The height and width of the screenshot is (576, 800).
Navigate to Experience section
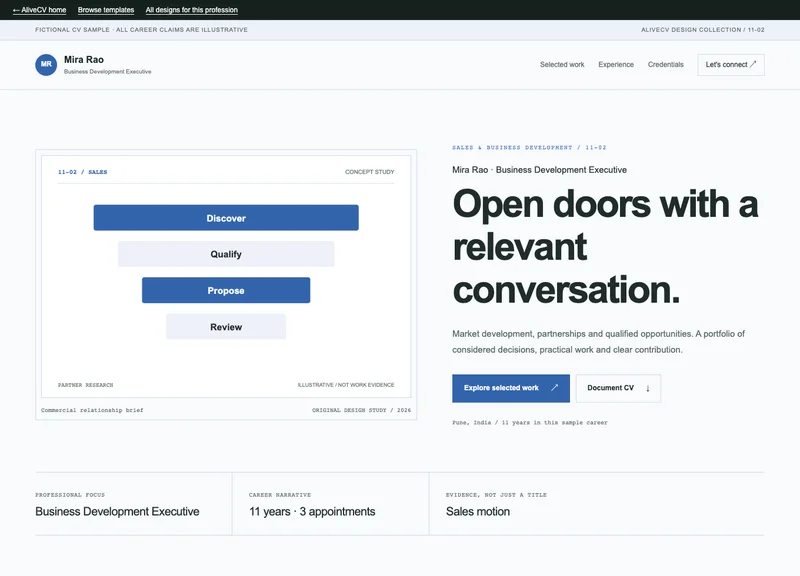[x=616, y=64]
